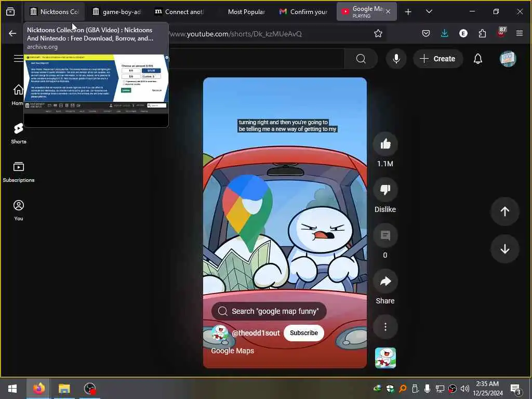This screenshot has height=399, width=532.
Task: Close the Google Maps YouTube tab
Action: pyautogui.click(x=388, y=11)
